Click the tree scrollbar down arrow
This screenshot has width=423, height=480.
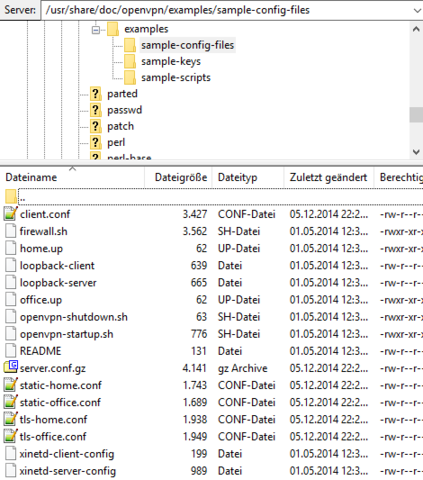click(416, 152)
